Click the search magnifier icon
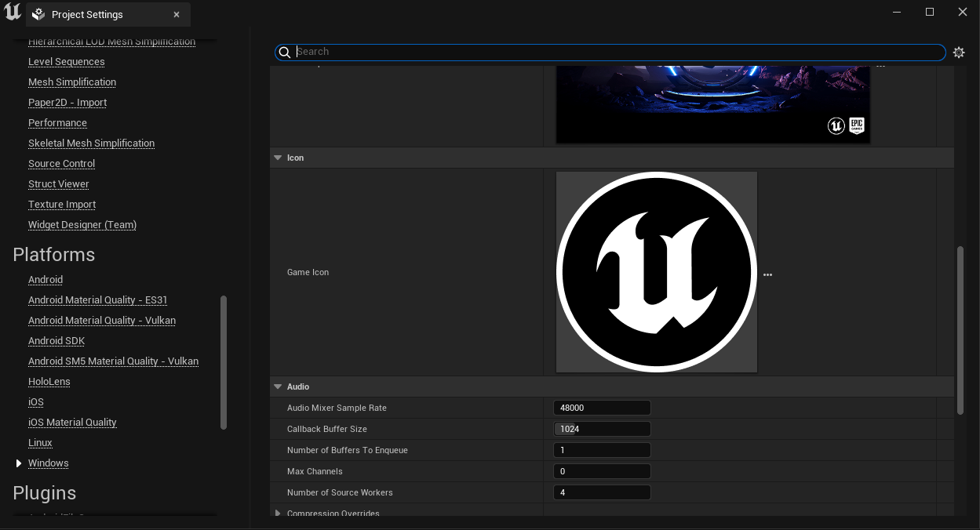 click(286, 53)
